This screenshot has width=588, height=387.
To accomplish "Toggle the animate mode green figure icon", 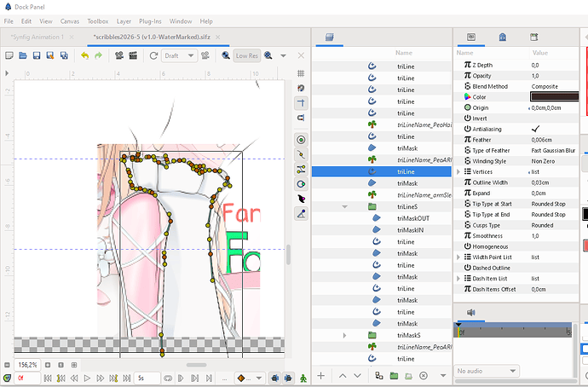I will tap(303, 378).
